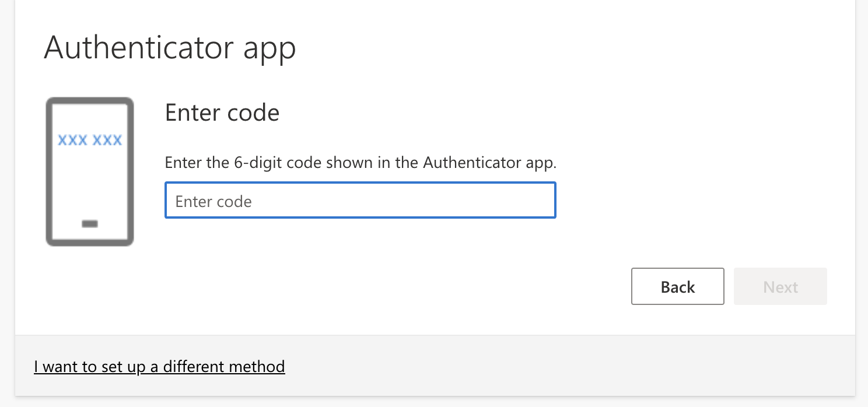Viewport: 868px width, 407px height.
Task: Click the 6-digit code instruction sentence
Action: [x=360, y=163]
